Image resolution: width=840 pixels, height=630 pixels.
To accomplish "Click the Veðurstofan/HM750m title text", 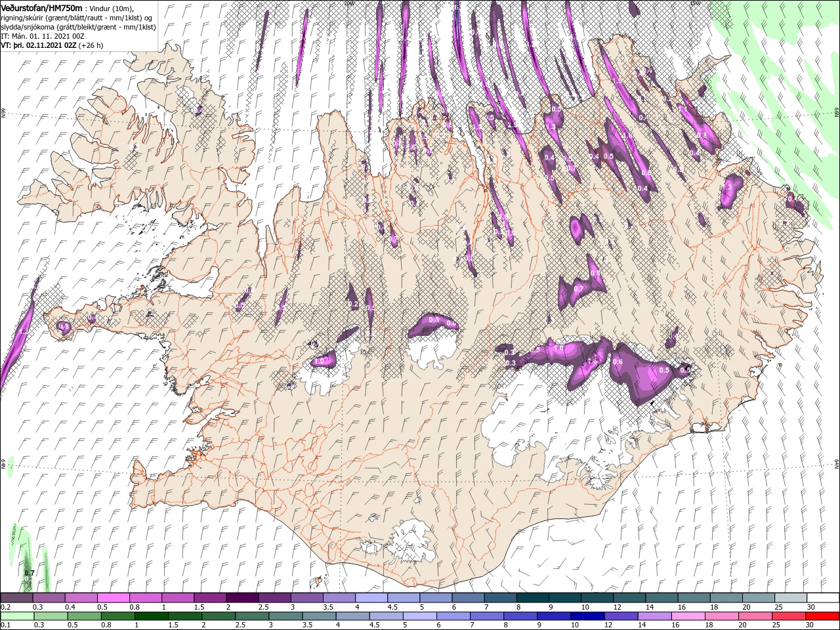I will [x=42, y=7].
